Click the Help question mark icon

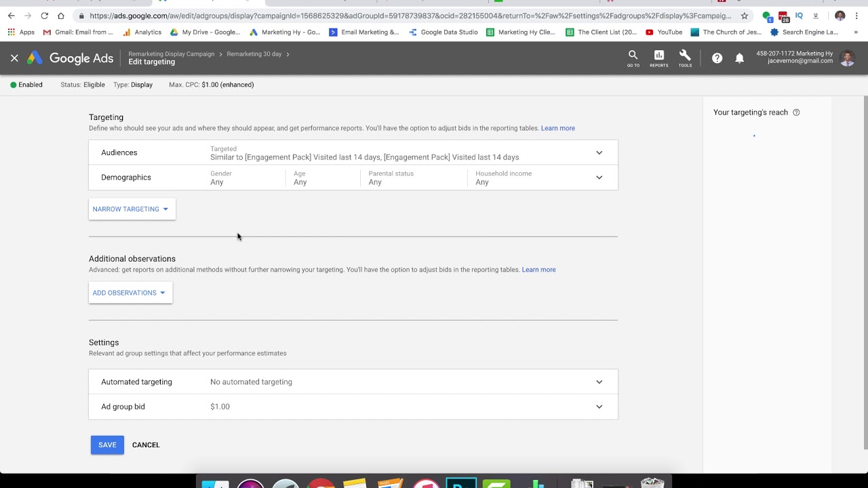coord(717,58)
